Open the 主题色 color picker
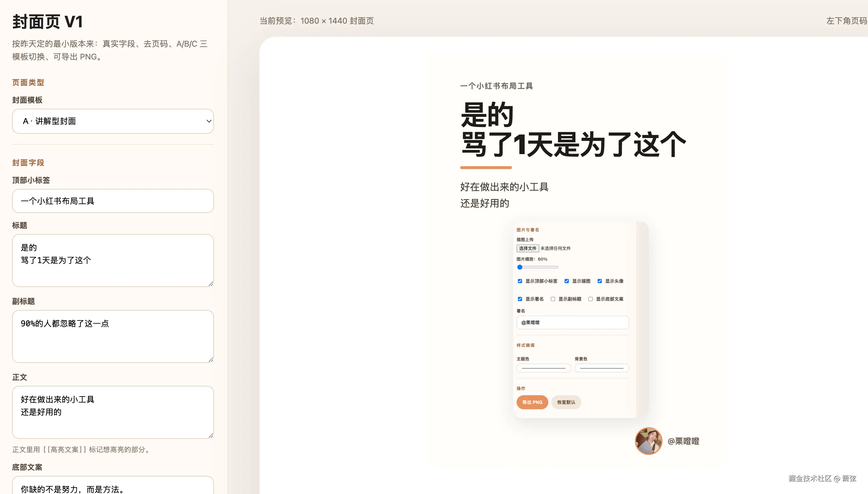 tap(543, 368)
